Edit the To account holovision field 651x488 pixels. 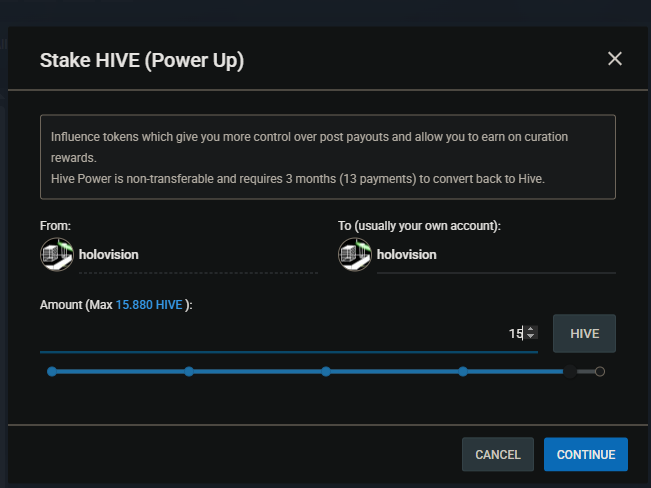coord(494,255)
